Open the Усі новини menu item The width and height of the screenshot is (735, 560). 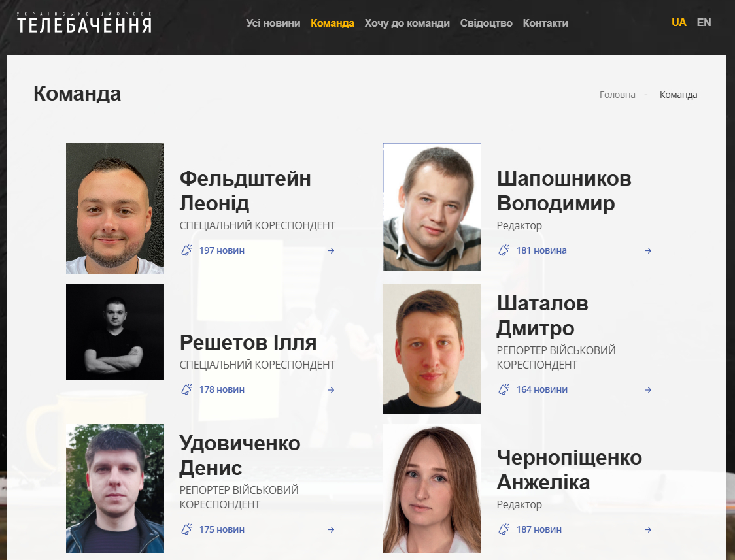273,23
